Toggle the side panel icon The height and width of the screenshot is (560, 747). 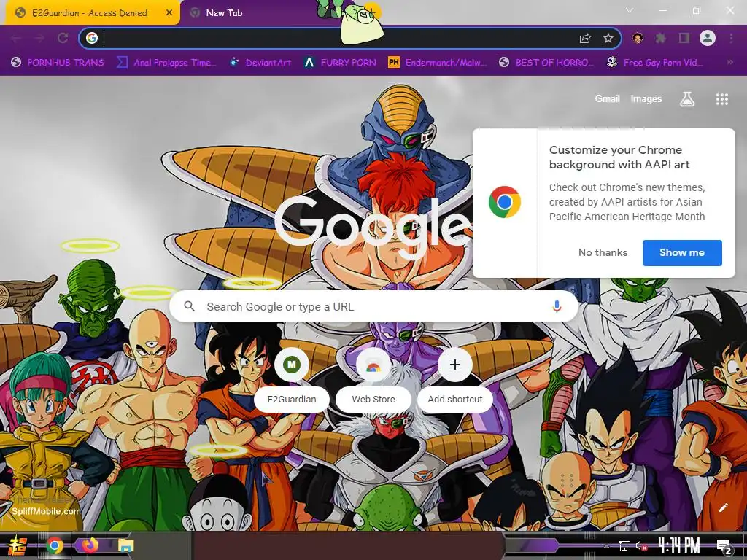click(684, 38)
